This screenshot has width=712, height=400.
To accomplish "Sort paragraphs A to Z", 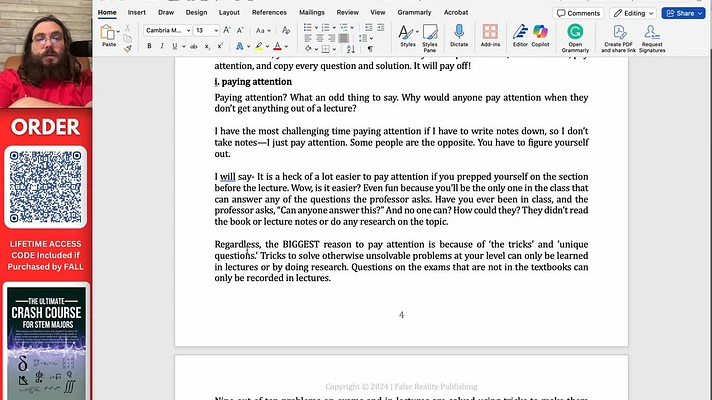I will tap(351, 49).
